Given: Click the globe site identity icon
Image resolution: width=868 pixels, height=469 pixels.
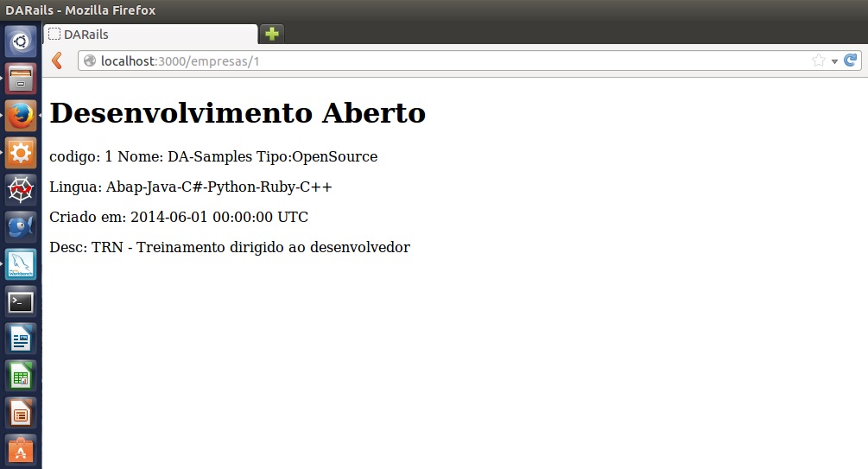Looking at the screenshot, I should [x=89, y=60].
